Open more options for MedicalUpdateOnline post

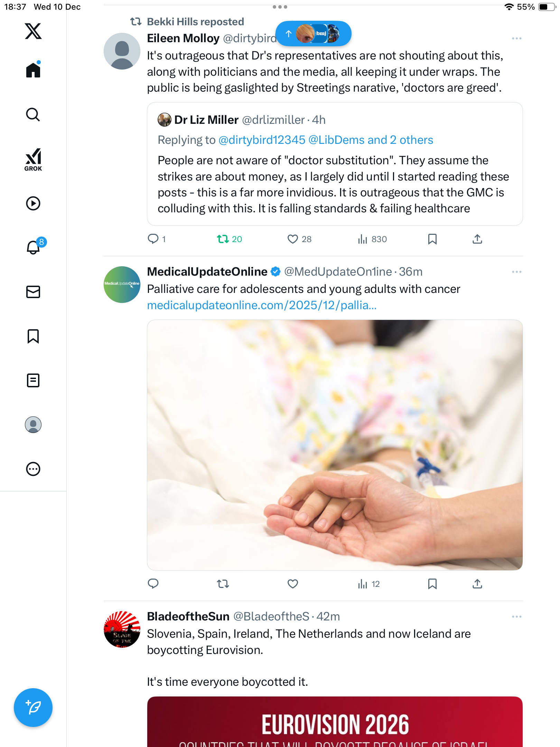point(516,272)
